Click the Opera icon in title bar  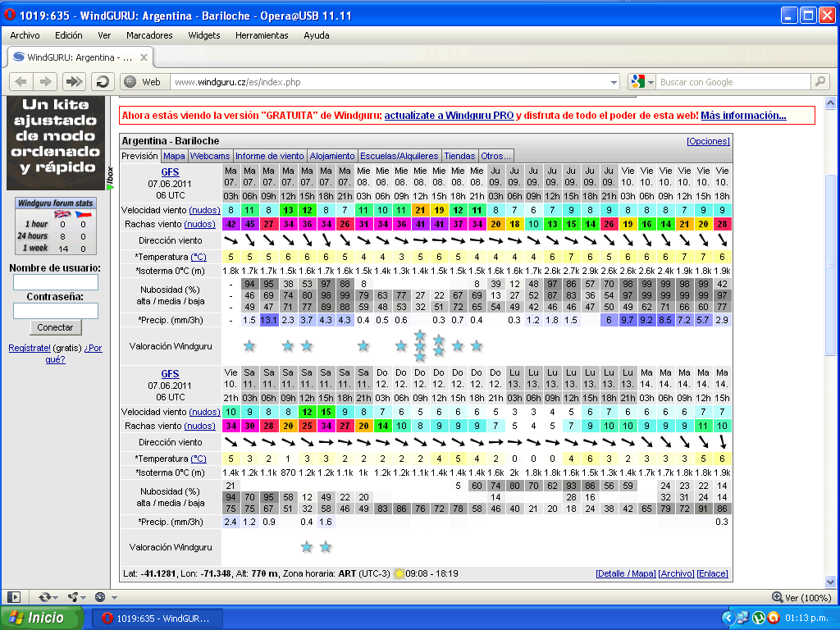[x=10, y=15]
